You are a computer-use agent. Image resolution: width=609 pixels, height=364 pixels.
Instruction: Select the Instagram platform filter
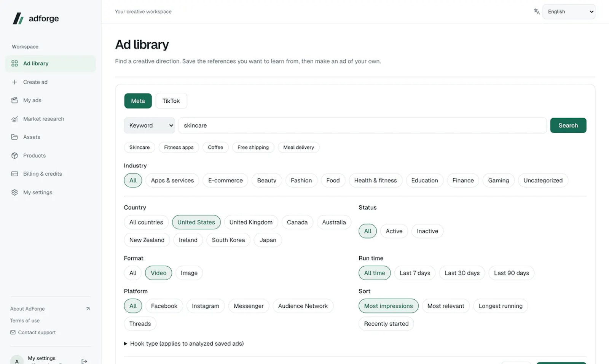tap(206, 306)
